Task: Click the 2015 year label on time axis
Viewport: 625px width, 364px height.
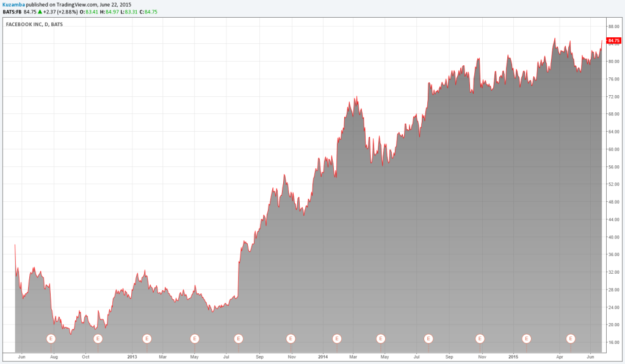Action: click(513, 357)
